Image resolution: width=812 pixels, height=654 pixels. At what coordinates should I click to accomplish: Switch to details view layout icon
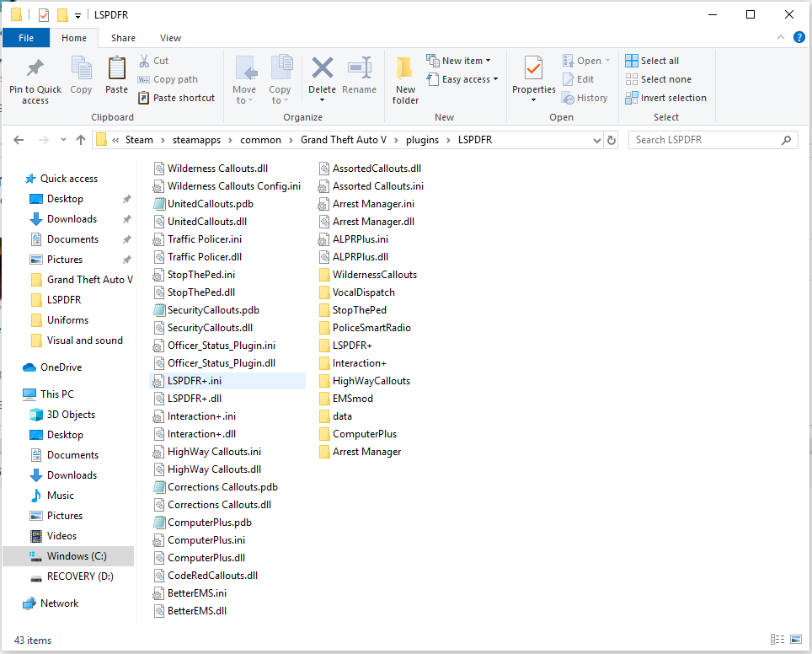point(777,640)
